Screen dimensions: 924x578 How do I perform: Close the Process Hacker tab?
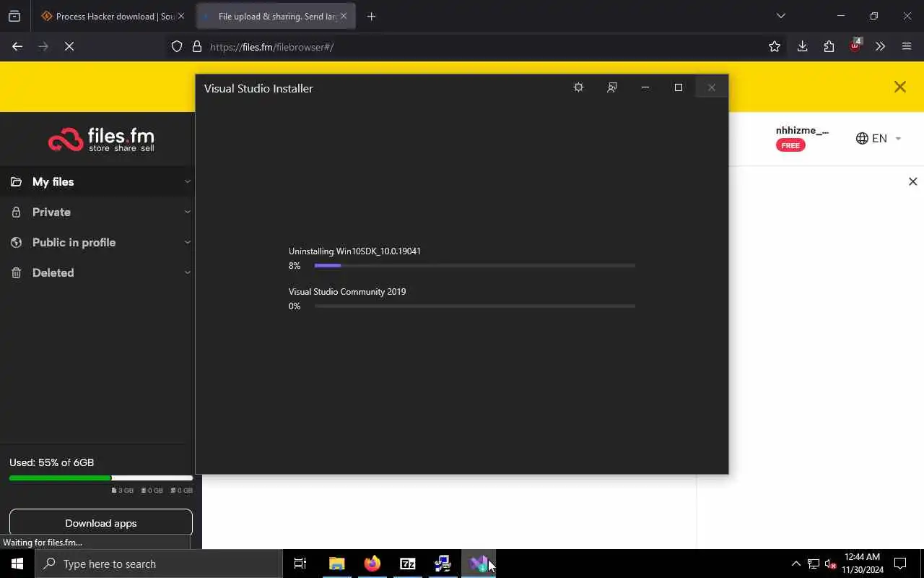coord(181,16)
